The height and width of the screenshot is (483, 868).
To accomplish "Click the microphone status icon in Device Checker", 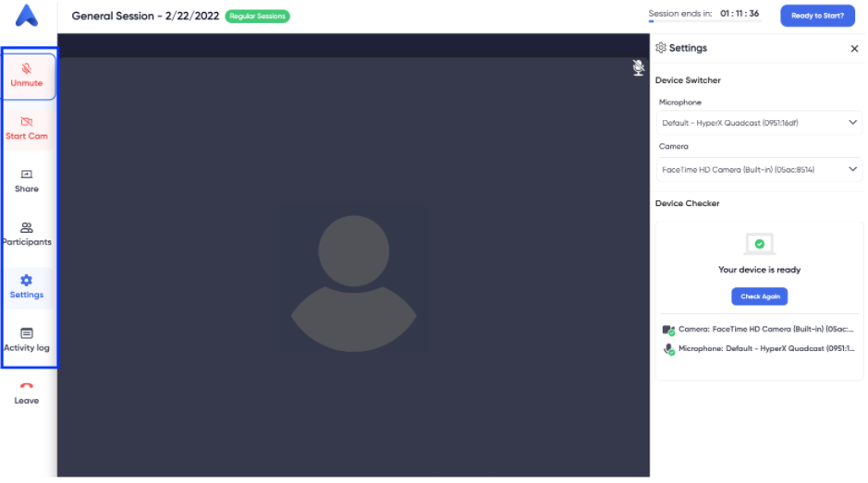I will (x=668, y=349).
